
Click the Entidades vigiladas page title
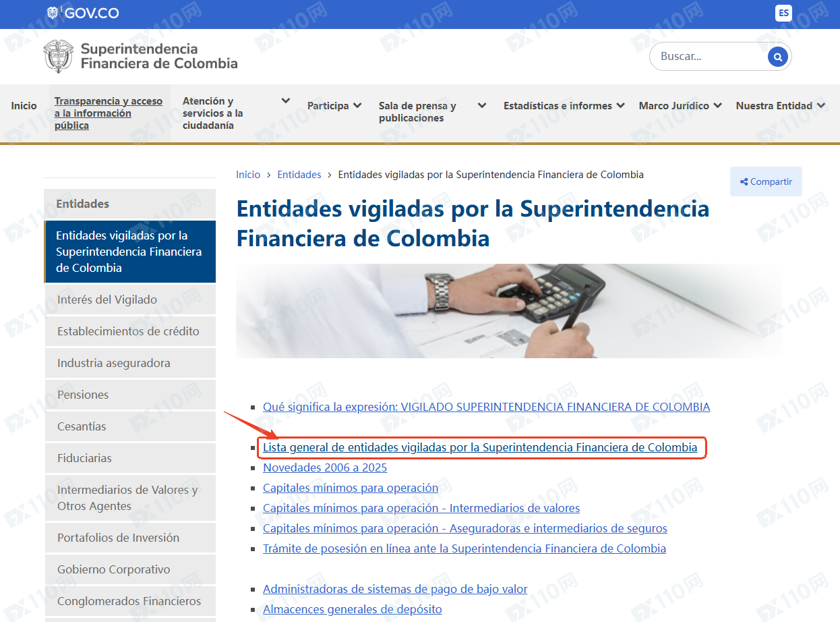(473, 223)
